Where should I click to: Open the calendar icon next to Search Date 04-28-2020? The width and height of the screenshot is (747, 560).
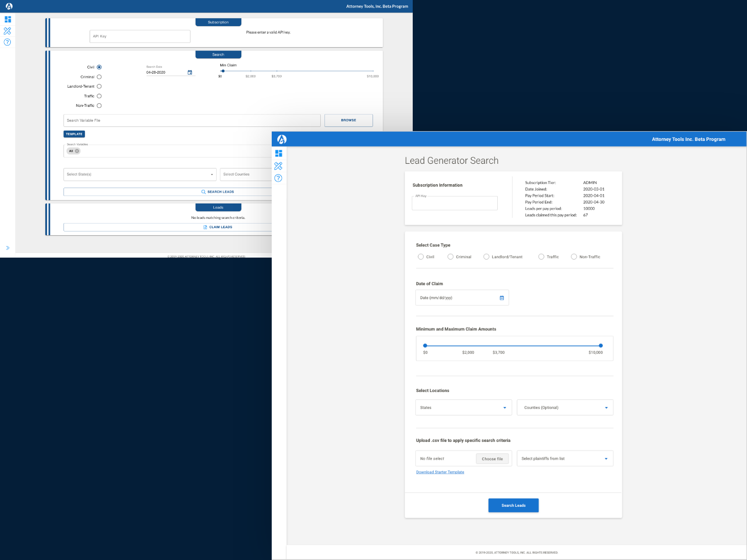(190, 72)
